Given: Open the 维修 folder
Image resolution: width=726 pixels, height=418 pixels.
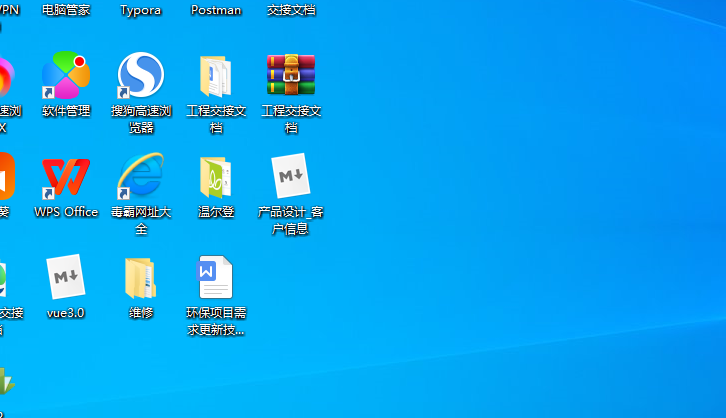Looking at the screenshot, I should [x=141, y=278].
